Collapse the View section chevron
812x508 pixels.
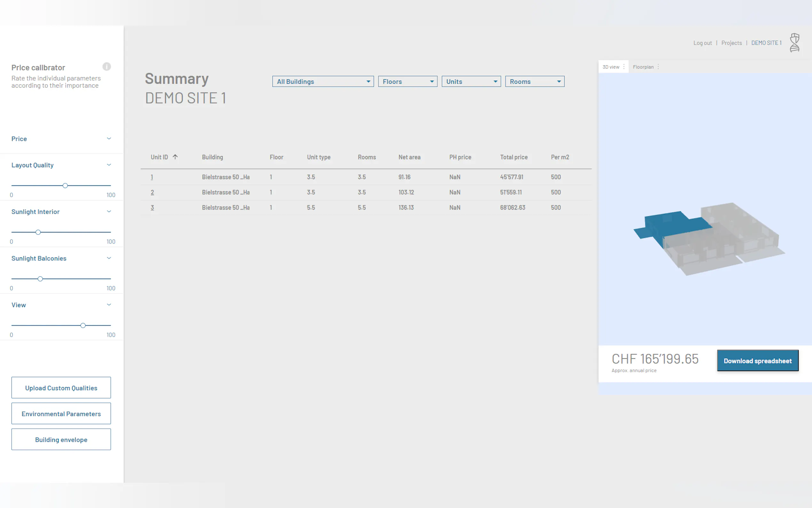[x=109, y=305]
